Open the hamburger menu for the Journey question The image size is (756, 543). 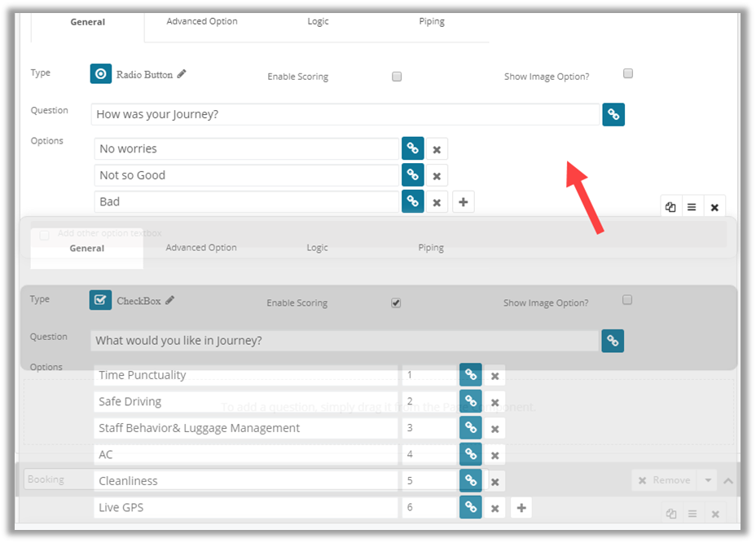tap(692, 207)
